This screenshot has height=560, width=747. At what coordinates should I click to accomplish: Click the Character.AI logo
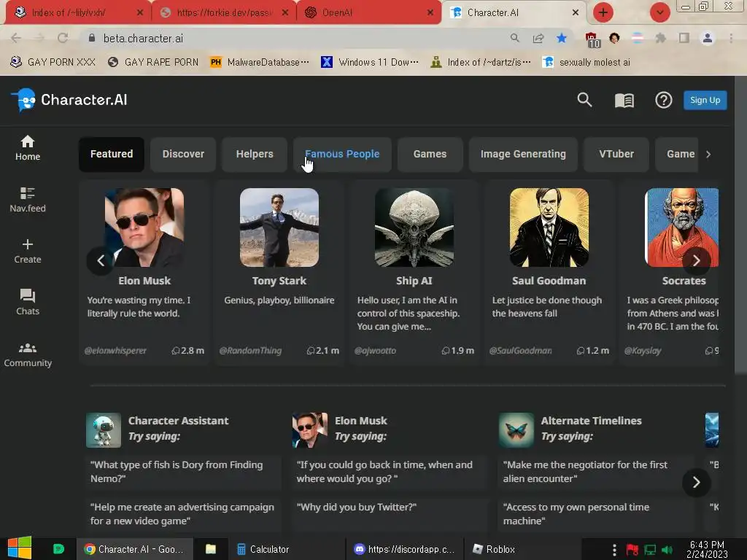click(x=69, y=100)
